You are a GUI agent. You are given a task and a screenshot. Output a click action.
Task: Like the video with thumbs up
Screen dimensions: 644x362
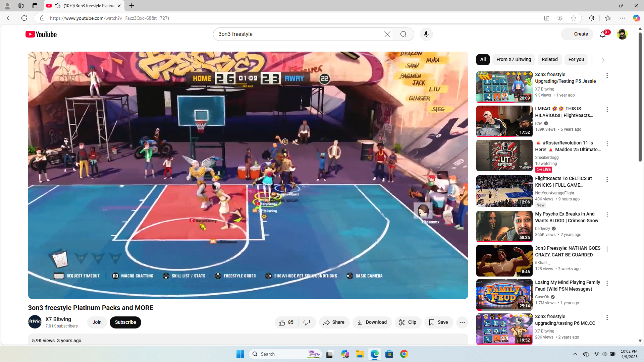(286, 322)
